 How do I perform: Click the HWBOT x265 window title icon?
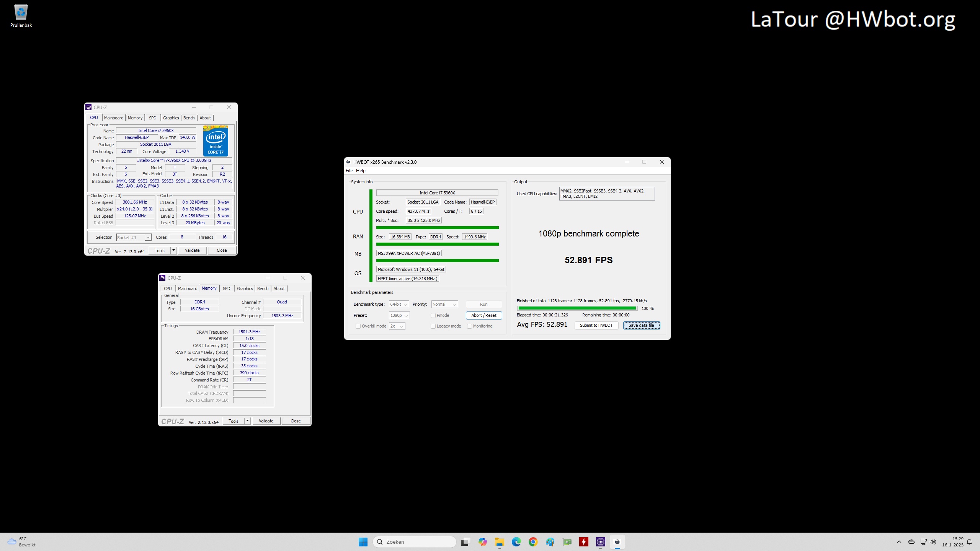348,162
